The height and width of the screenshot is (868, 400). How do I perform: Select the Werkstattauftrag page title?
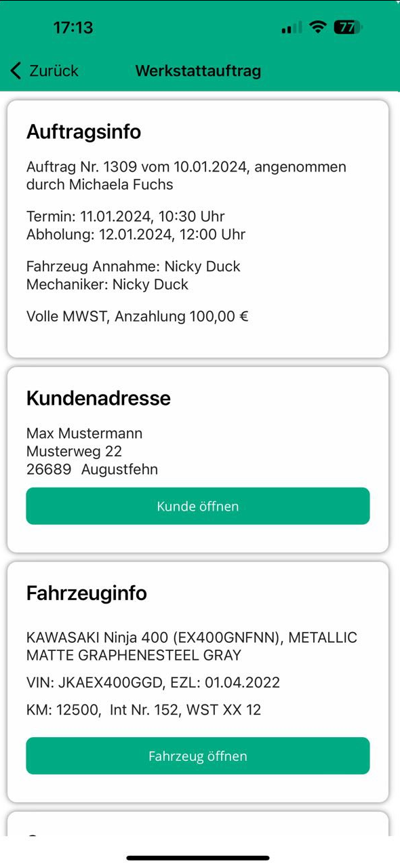click(198, 71)
